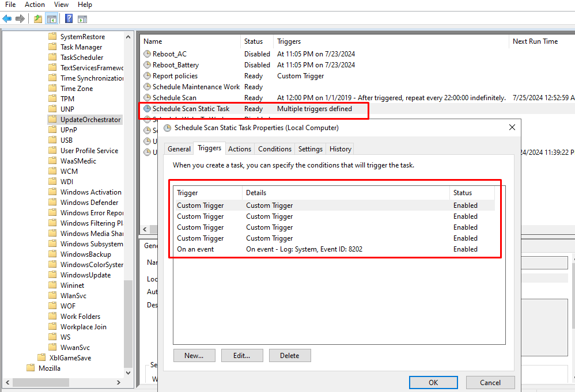Viewport: 575px width, 392px height.
Task: Switch to the Actions tab
Action: coord(240,149)
